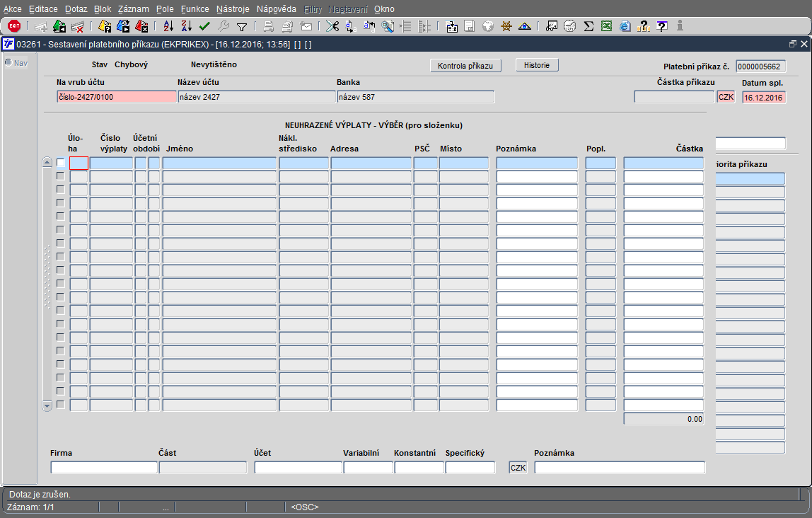Image resolution: width=812 pixels, height=518 pixels.
Task: Click the Platební příkaz č. field
Action: [761, 67]
